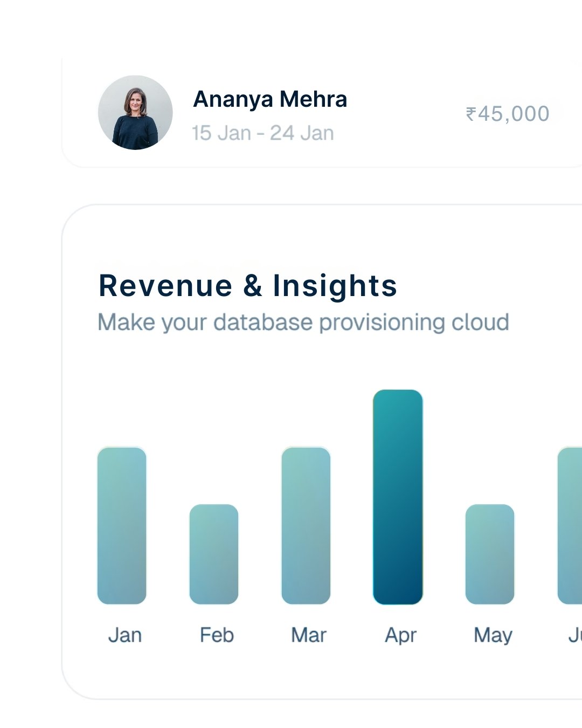582x728 pixels.
Task: Click the rupee symbol before 45,000
Action: [x=471, y=114]
